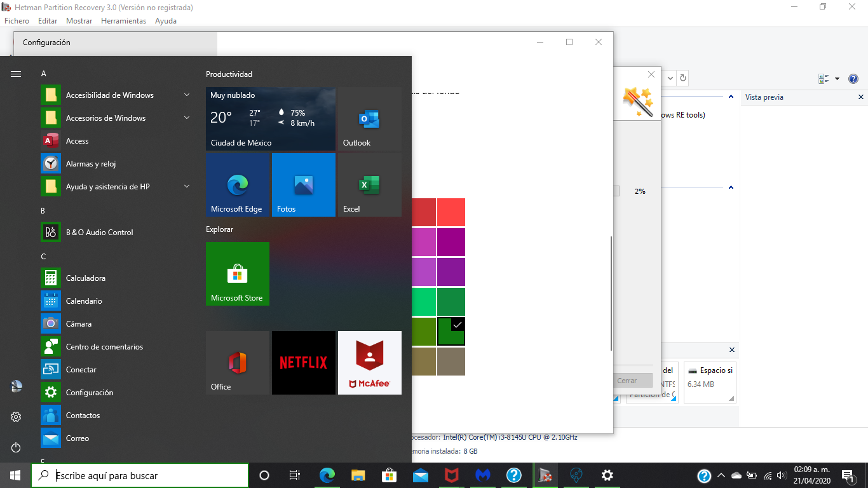This screenshot has height=488, width=868.
Task: Open the McAfee tile
Action: pos(370,363)
